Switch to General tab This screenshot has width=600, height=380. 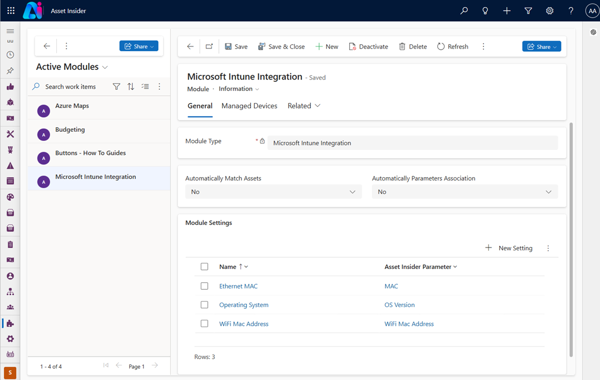200,106
